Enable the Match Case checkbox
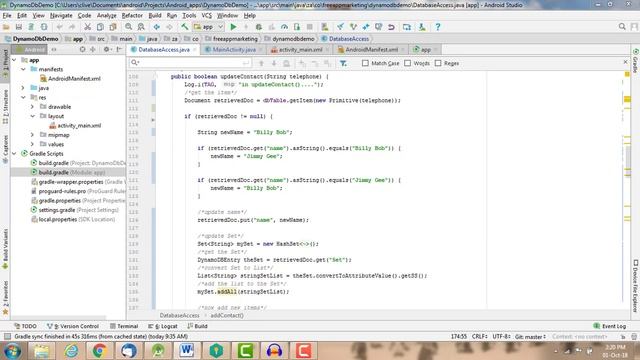Image resolution: width=640 pixels, height=360 pixels. point(365,63)
